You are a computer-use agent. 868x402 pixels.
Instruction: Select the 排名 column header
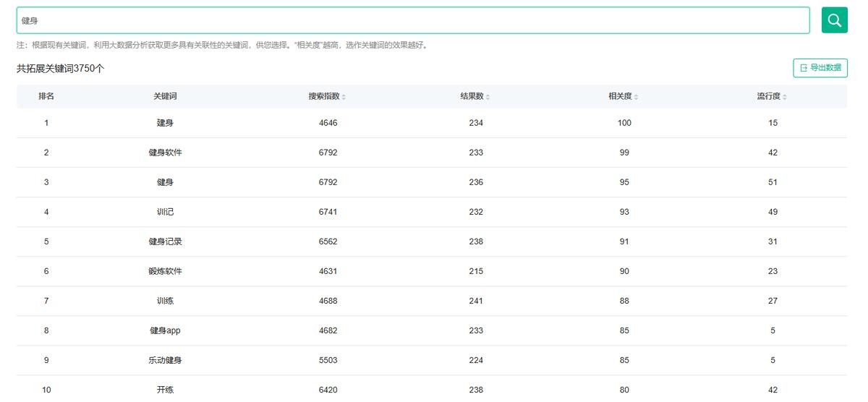tap(46, 96)
